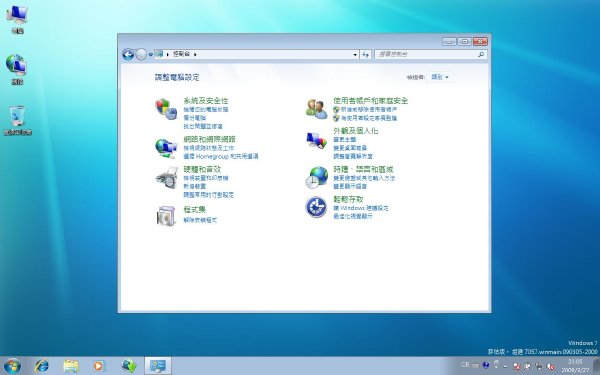The height and width of the screenshot is (375, 600).
Task: Open the 程式集 heading link
Action: (x=194, y=209)
